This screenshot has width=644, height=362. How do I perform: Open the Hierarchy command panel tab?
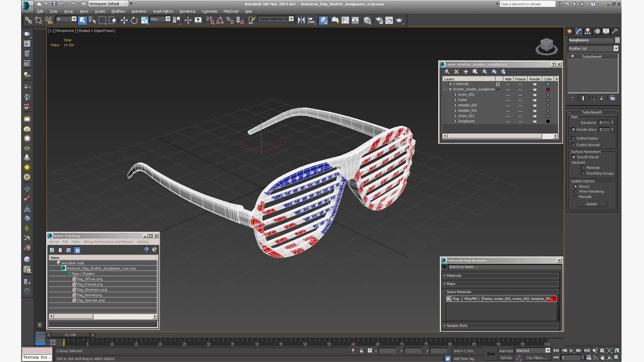(588, 31)
